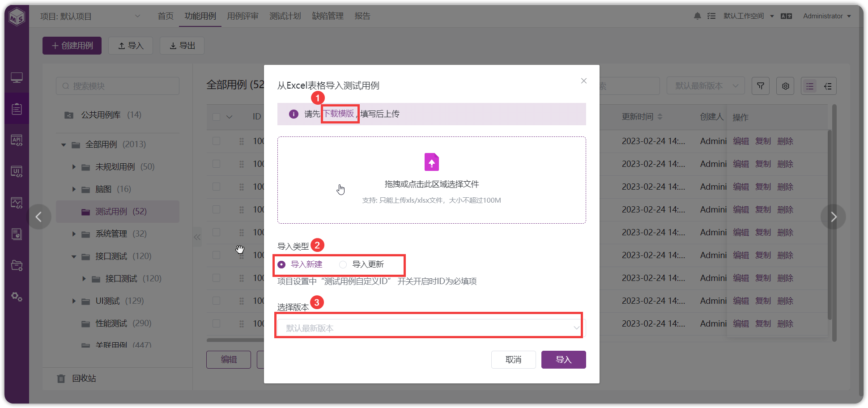Click the MeterSphere logo icon
Image resolution: width=868 pixels, height=408 pixels.
17,17
